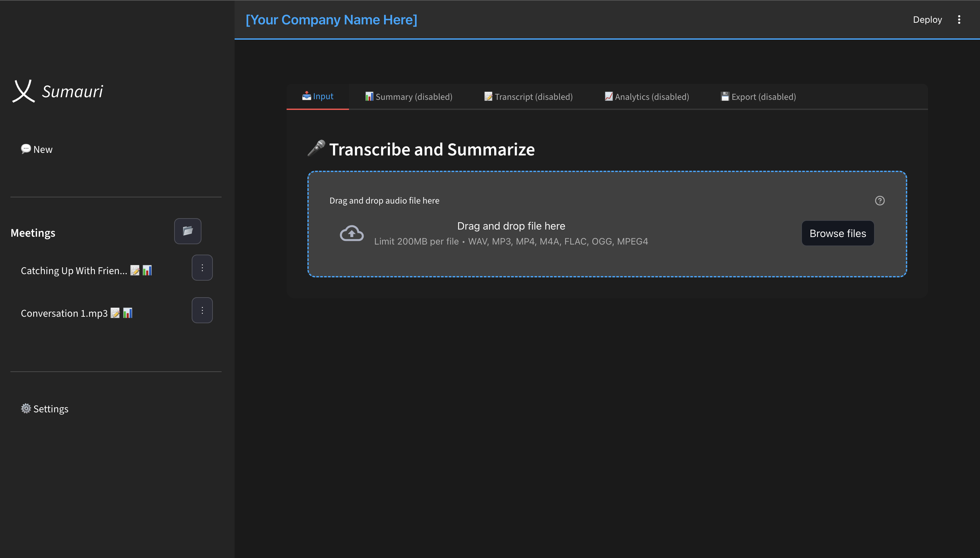Click the Meetings section heading
The image size is (980, 558).
click(33, 233)
